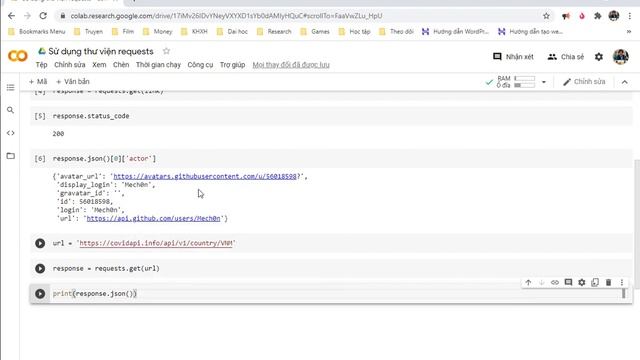Viewport: 640px width, 360px height.
Task: Open the megaphone extension icon
Action: tap(566, 16)
